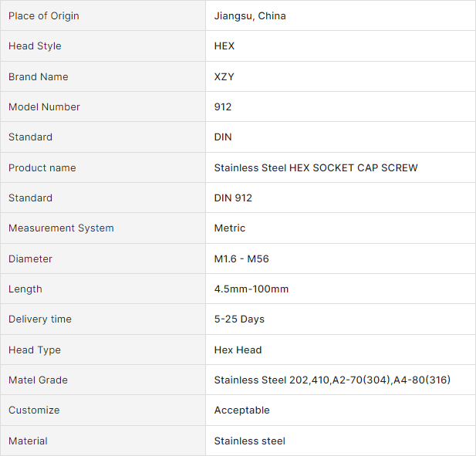This screenshot has width=476, height=456.
Task: Click the "M1.6 - M56" diameter value
Action: click(x=241, y=259)
